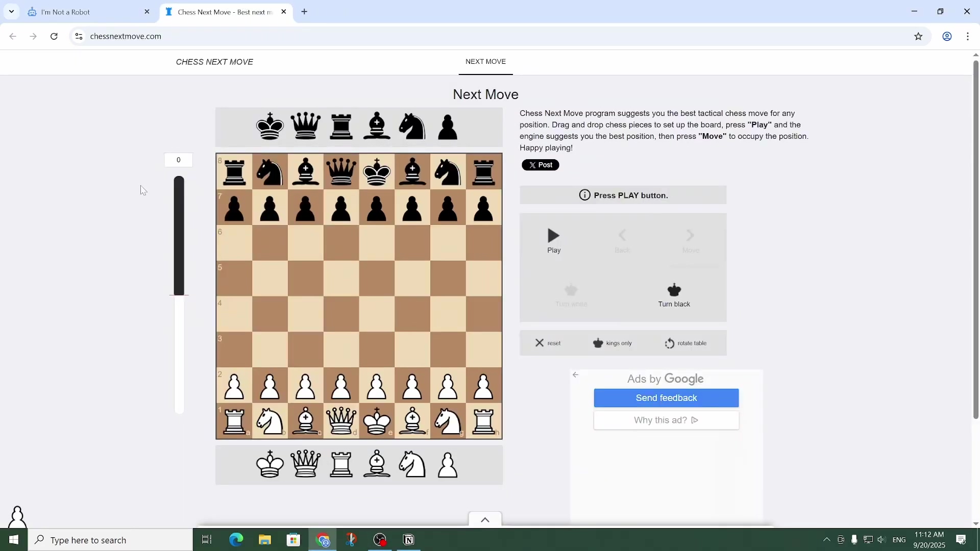Viewport: 980px width, 551px height.
Task: Click the Back step button
Action: pyautogui.click(x=622, y=241)
